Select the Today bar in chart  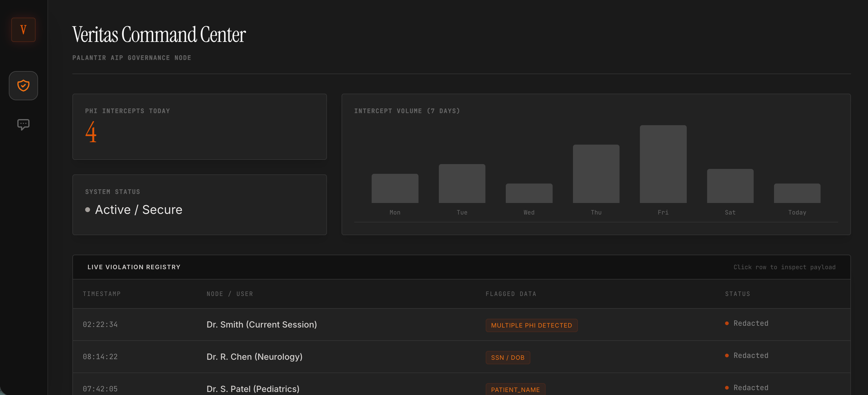(x=797, y=193)
